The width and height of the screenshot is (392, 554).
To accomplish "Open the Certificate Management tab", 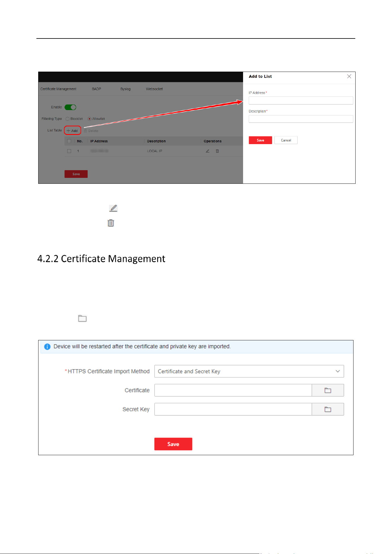I will [58, 89].
